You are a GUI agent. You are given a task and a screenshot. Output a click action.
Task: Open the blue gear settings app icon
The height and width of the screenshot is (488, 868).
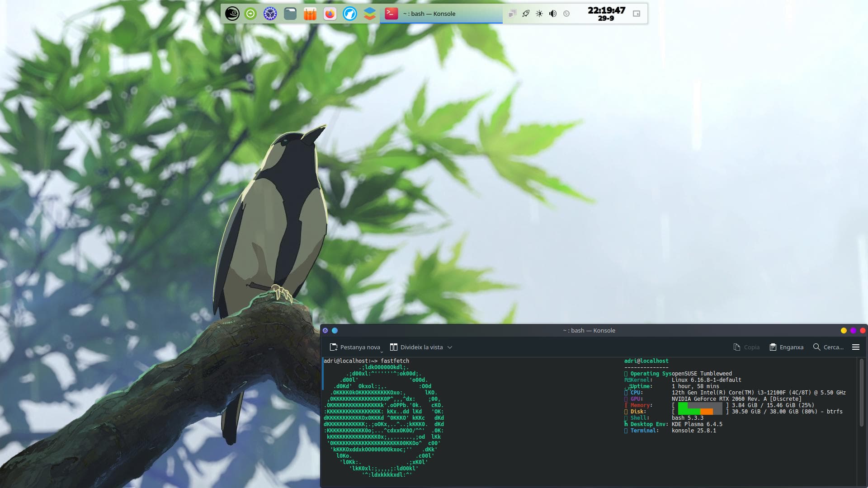pos(270,14)
